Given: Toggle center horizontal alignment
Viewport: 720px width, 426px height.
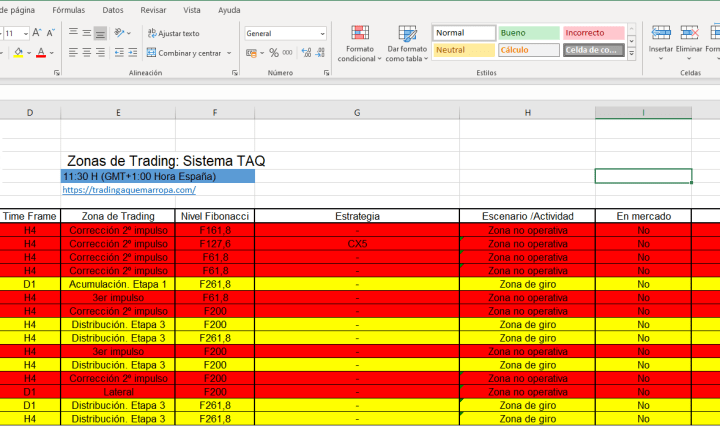Looking at the screenshot, I should [x=85, y=53].
